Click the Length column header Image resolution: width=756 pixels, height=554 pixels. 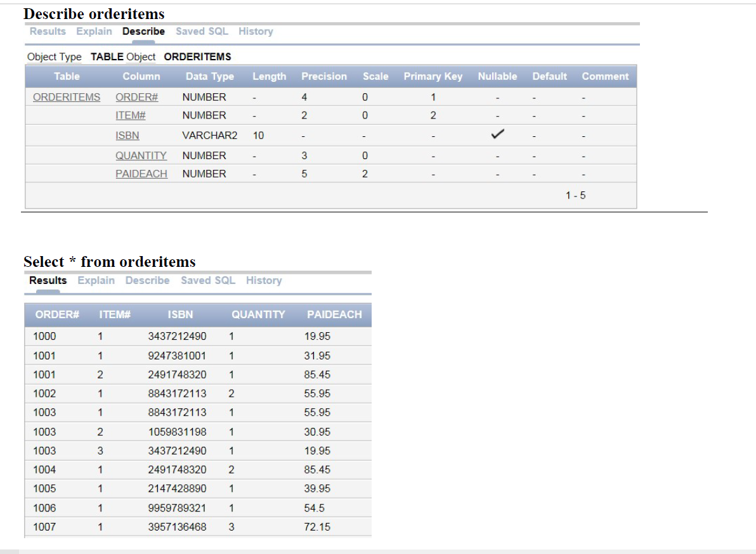[x=270, y=77]
